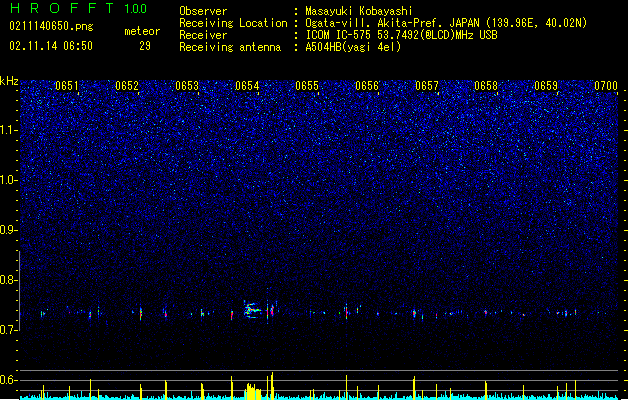Click time marker 0653
Image resolution: width=629 pixels, height=400 pixels.
point(187,86)
